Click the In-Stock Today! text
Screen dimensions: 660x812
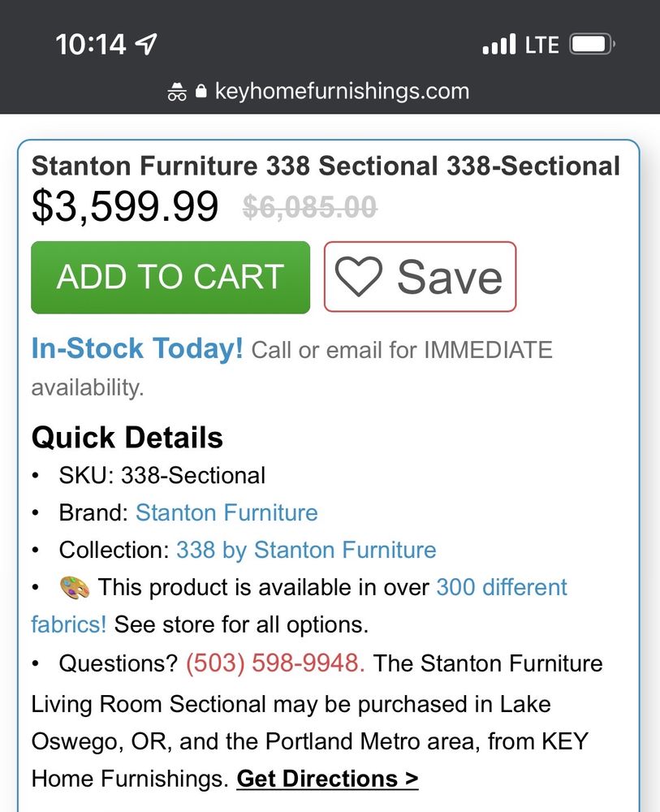[x=136, y=349]
